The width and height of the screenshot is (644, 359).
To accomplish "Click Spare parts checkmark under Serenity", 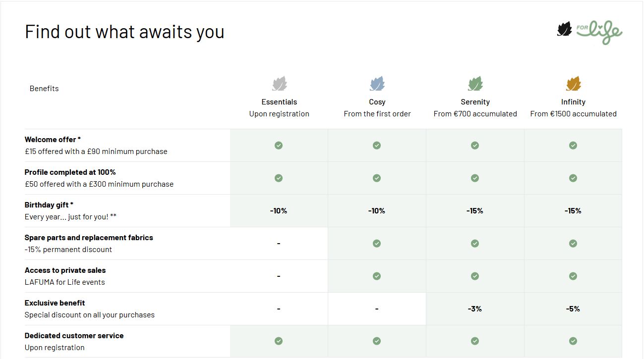I will tap(475, 243).
